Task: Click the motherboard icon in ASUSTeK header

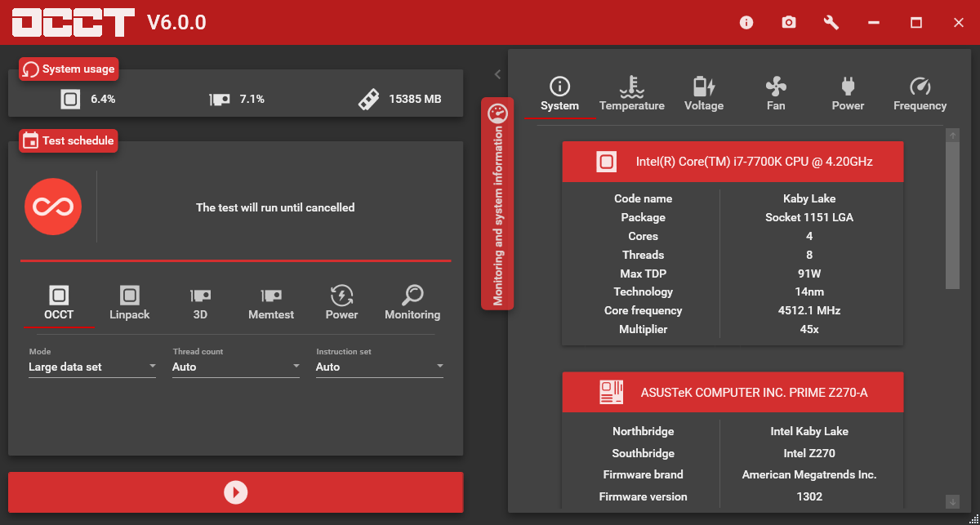Action: coord(611,392)
